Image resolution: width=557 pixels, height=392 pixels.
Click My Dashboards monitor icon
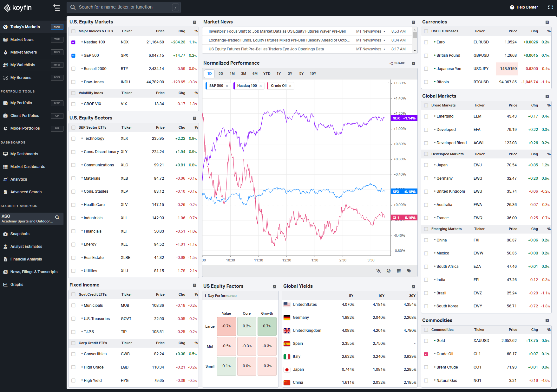click(x=5, y=154)
